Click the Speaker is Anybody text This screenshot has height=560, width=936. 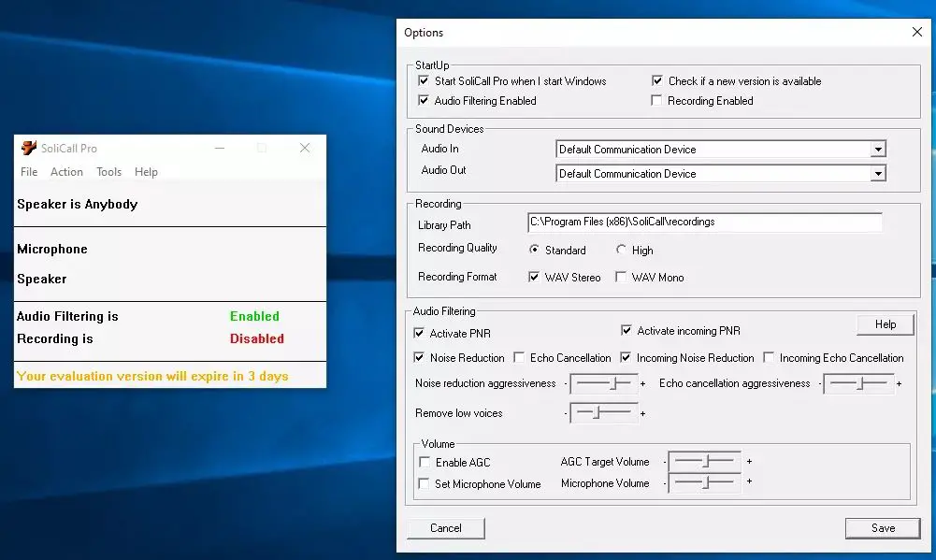click(x=78, y=204)
